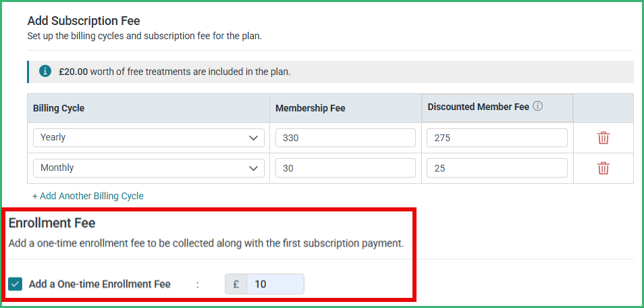This screenshot has height=308, width=644.
Task: Click the info icon beside Discounted Member Fee
Action: (x=537, y=107)
